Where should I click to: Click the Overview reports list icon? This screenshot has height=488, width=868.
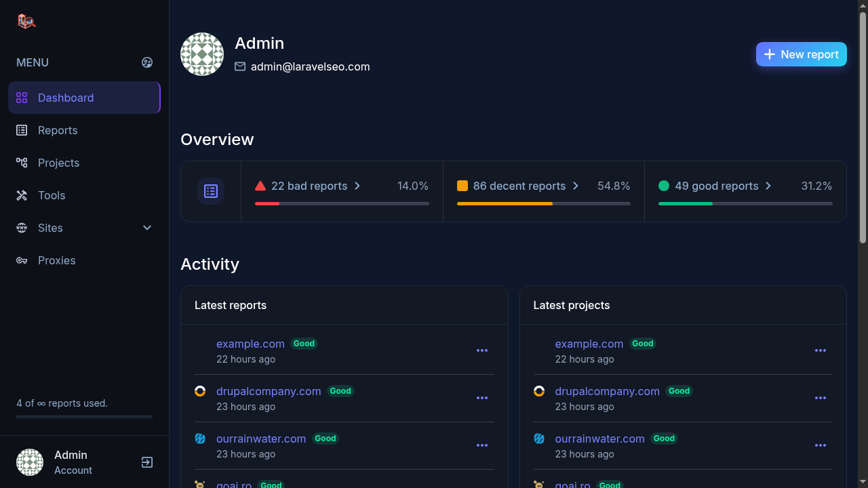(211, 191)
